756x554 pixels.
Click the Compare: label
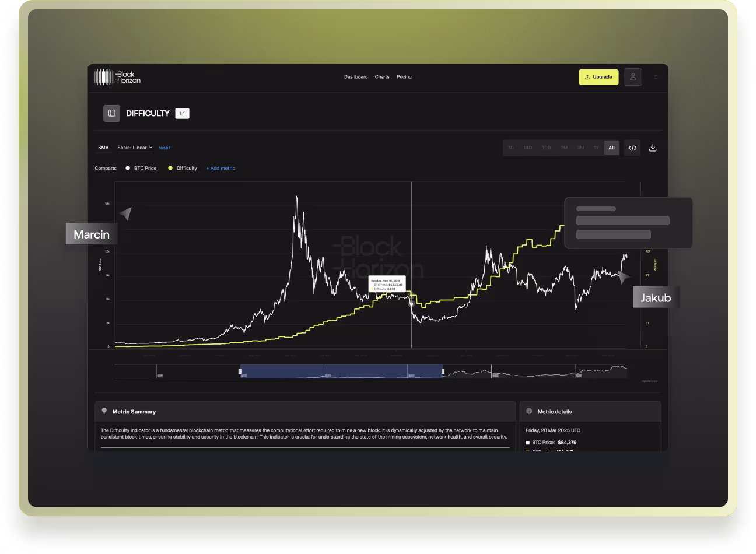106,168
